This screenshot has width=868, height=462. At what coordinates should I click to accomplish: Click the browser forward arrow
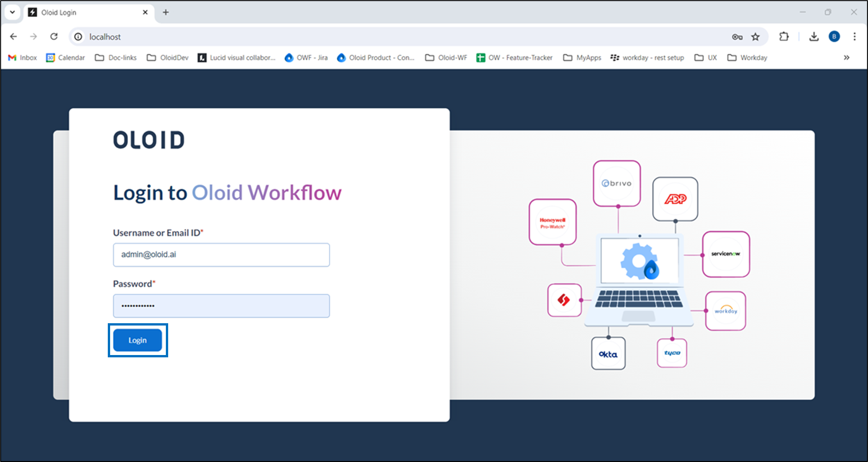point(34,36)
